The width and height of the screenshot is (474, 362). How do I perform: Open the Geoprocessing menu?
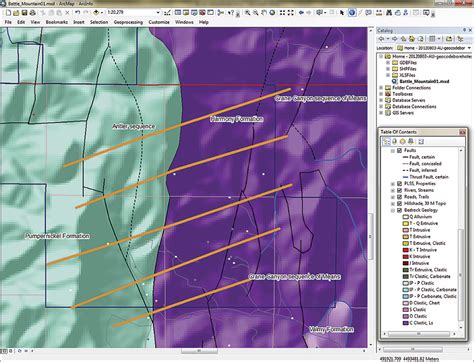[128, 22]
